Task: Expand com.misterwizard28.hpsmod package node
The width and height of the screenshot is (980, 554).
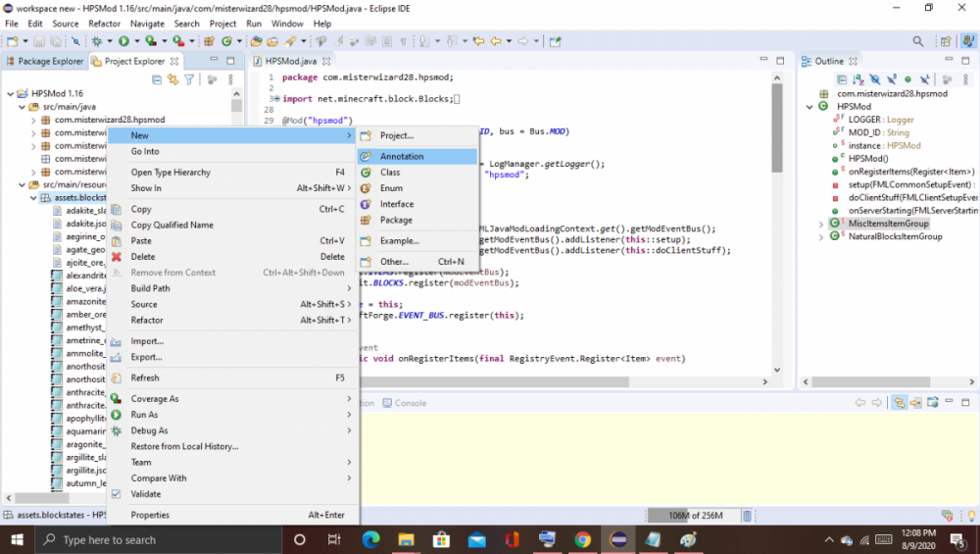Action: tap(33, 120)
